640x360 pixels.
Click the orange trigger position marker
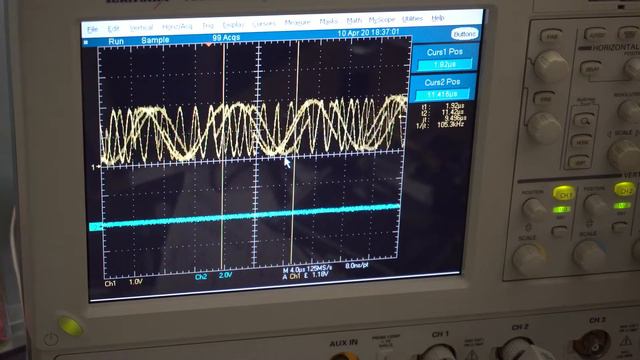(209, 44)
